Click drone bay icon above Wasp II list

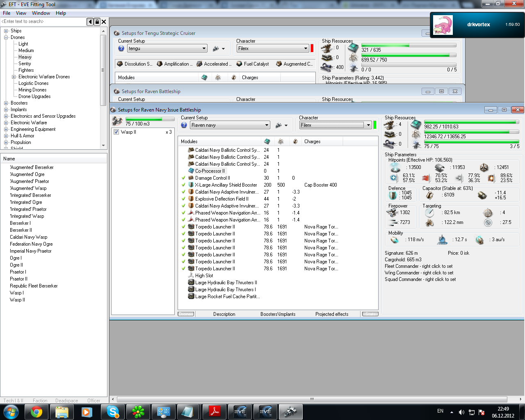(x=117, y=121)
